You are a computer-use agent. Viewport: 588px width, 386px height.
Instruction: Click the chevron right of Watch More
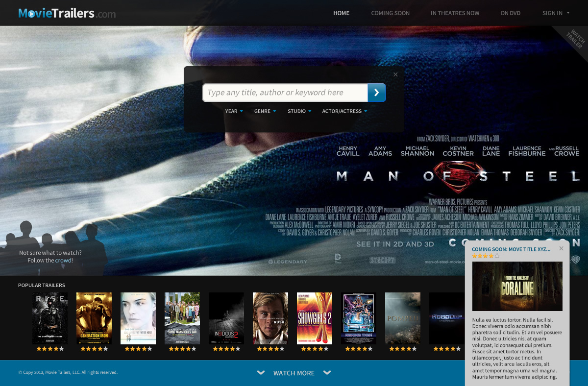click(x=327, y=373)
